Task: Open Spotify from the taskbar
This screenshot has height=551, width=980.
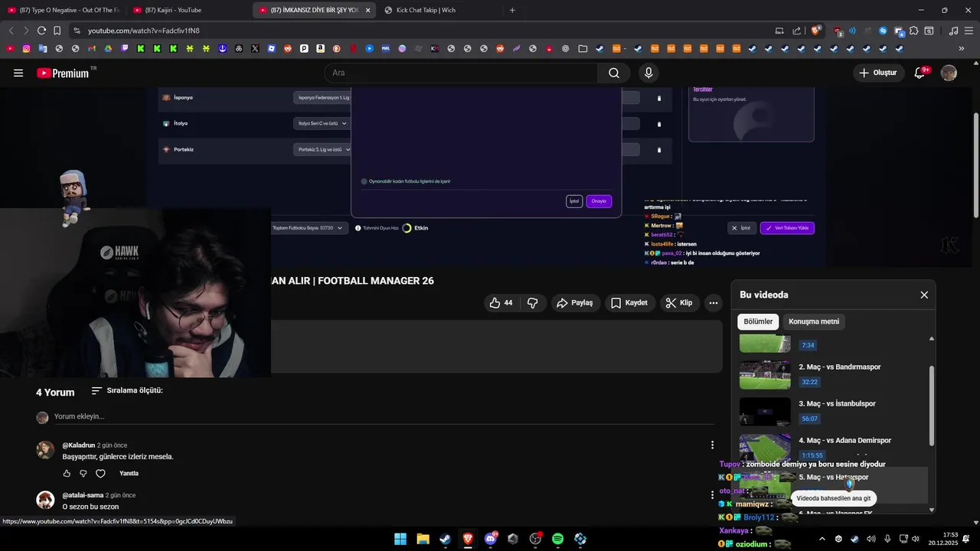Action: tap(558, 539)
